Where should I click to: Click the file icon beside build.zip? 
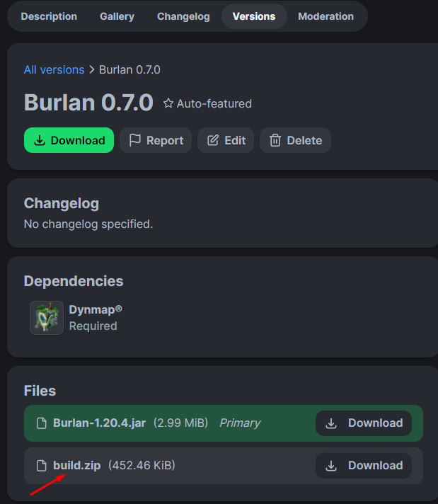click(x=42, y=466)
